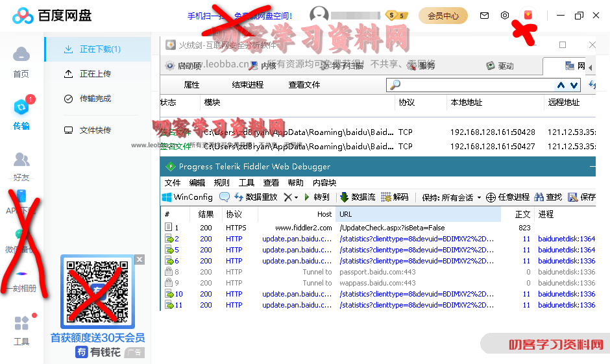
Task: Open Fiddler 编辑 menu
Action: click(197, 183)
